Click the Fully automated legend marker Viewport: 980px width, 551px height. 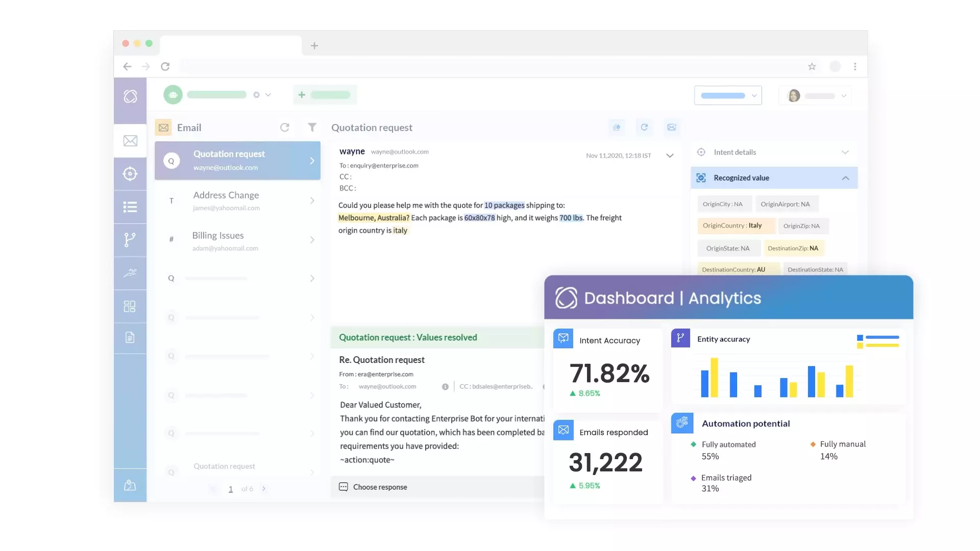click(693, 444)
